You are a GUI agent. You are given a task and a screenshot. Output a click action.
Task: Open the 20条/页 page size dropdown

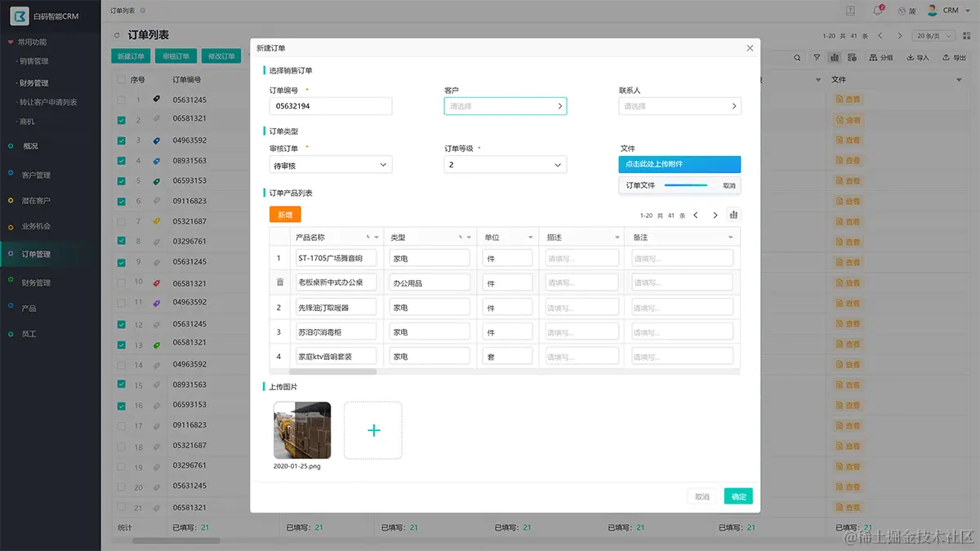coord(933,35)
